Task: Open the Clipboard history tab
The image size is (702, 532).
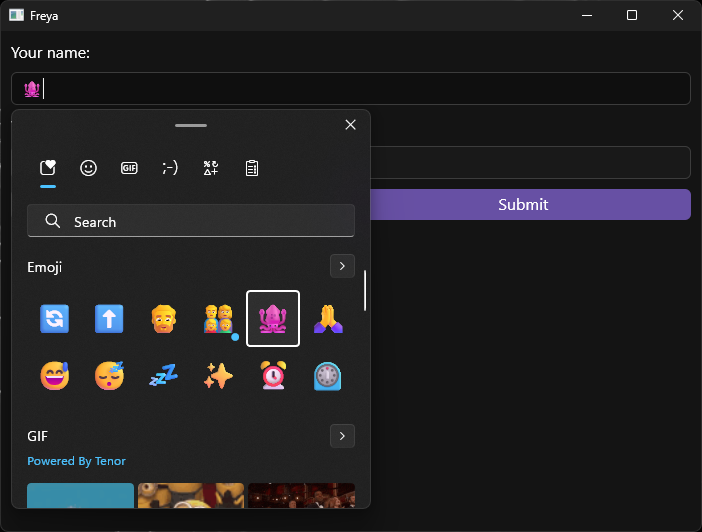Action: [x=252, y=168]
